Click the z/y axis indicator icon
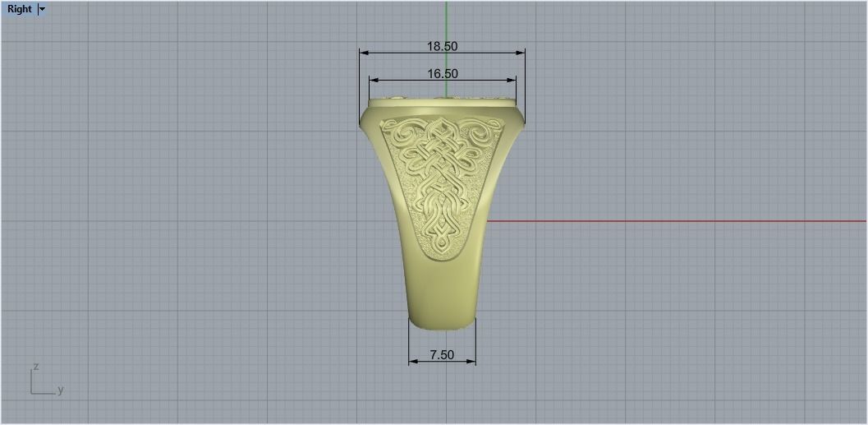The height and width of the screenshot is (425, 868). [47, 380]
